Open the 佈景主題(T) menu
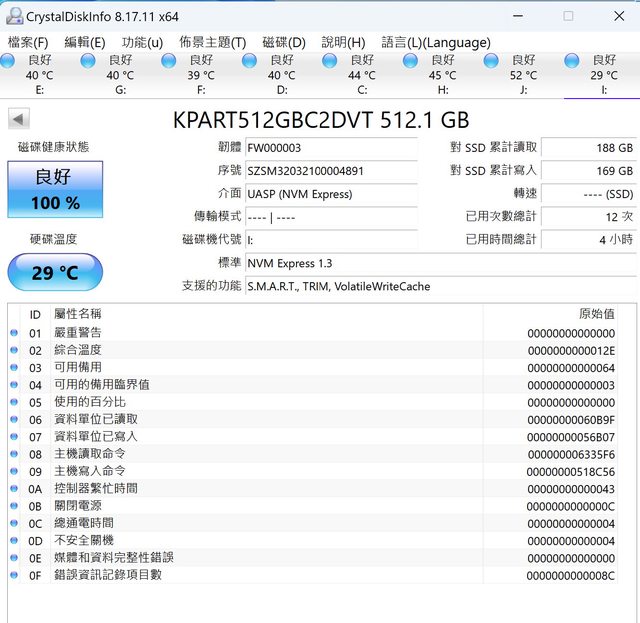Screen dimensions: 640x623 [212, 42]
